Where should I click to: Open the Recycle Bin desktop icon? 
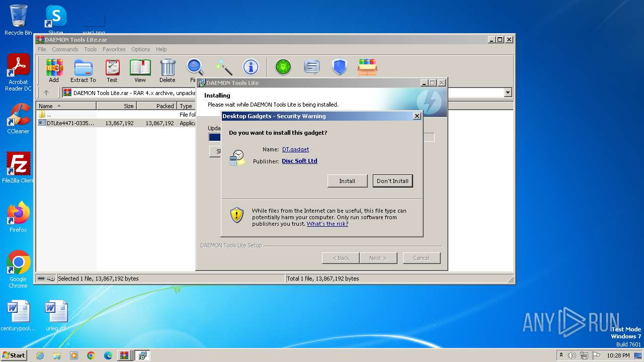pyautogui.click(x=18, y=20)
